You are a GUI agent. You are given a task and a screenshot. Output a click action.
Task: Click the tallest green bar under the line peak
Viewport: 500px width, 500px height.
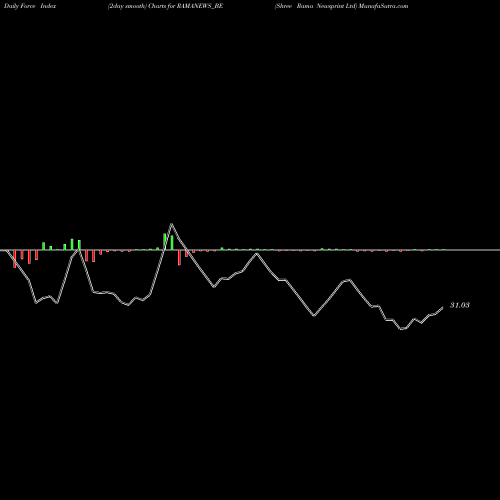coord(165,242)
